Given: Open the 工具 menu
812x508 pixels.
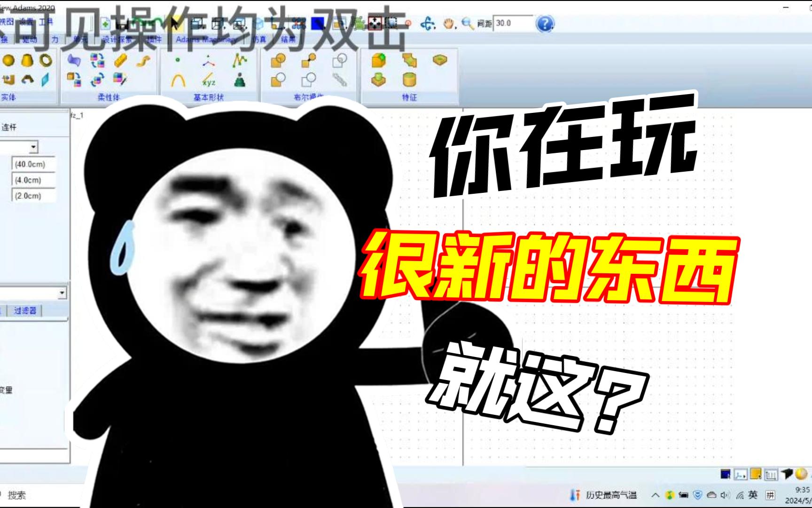Looking at the screenshot, I should (46, 22).
